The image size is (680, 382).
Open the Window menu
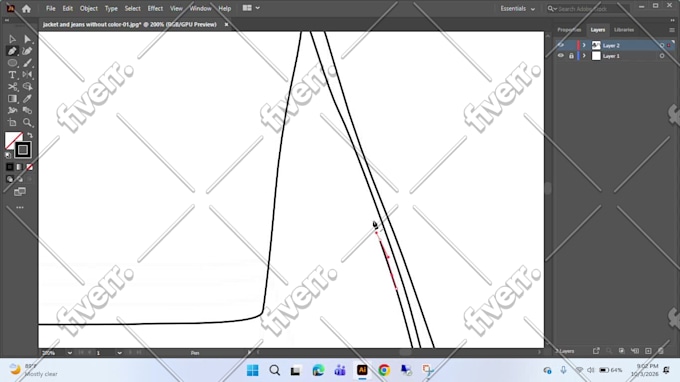(x=200, y=9)
